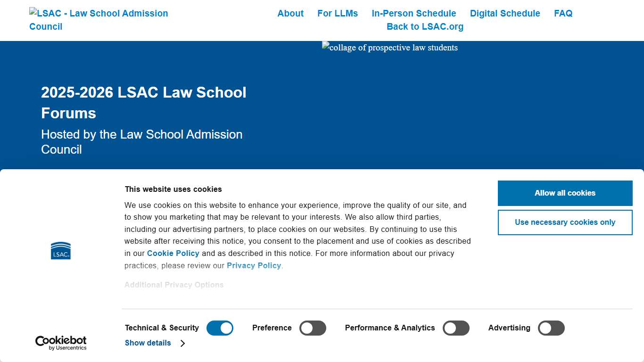Open the For LLMs page
Screen dimensions: 644x362
(x=338, y=13)
